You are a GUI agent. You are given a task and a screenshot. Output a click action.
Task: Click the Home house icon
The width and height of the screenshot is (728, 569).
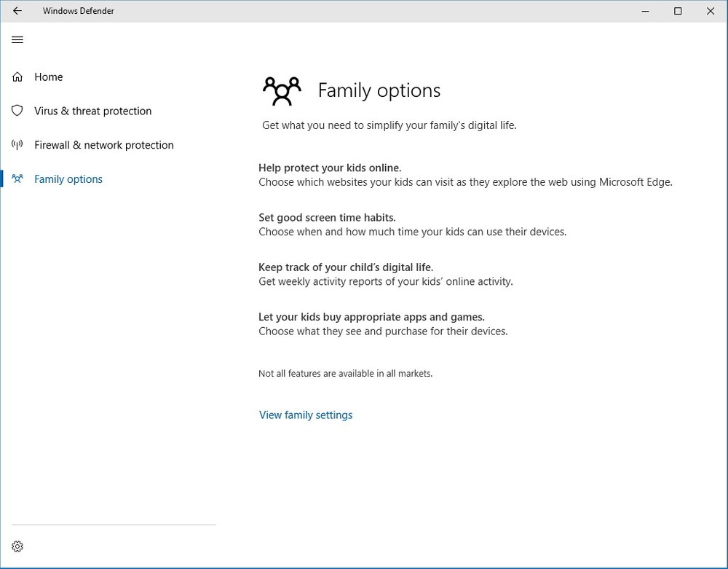pyautogui.click(x=17, y=76)
